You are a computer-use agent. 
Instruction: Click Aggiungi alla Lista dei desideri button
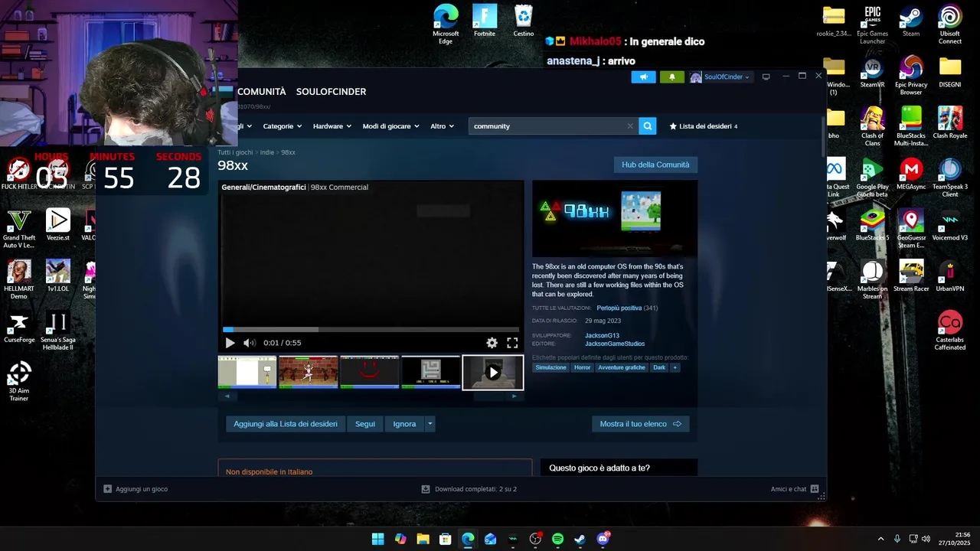point(286,424)
